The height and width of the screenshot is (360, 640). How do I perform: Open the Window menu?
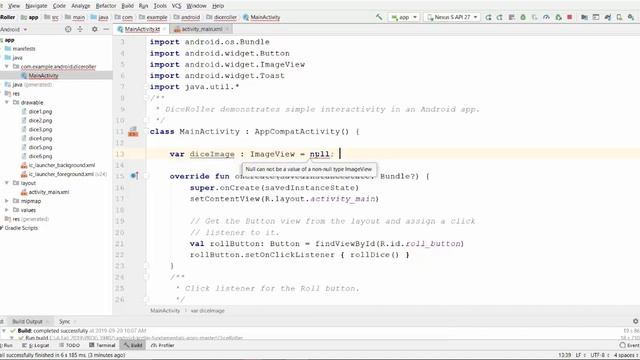click(196, 6)
